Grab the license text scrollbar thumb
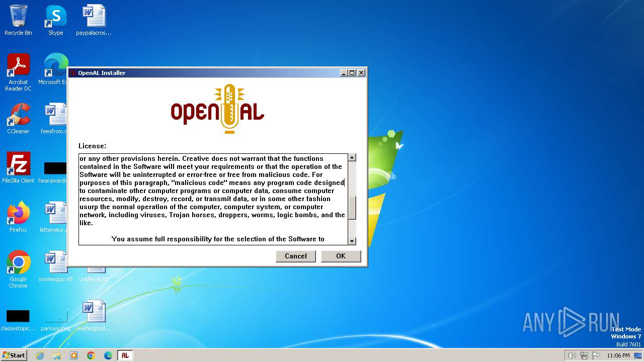Image resolution: width=644 pixels, height=362 pixels. 352,208
